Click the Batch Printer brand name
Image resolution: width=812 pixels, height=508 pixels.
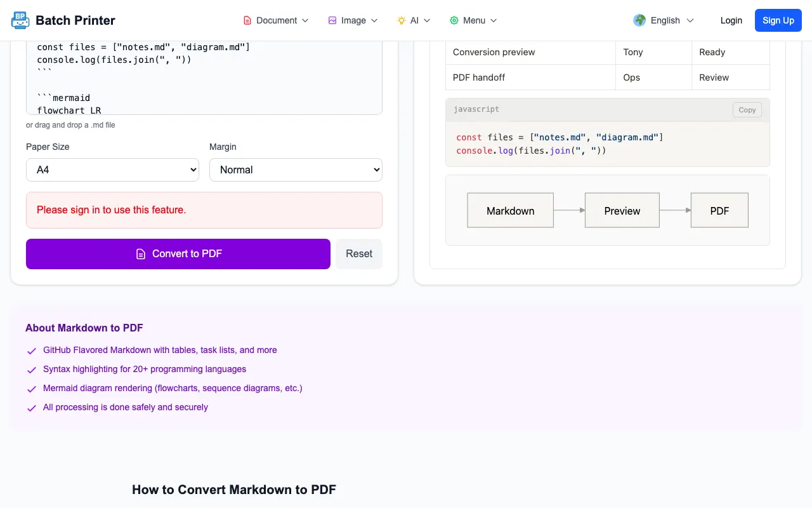[x=75, y=20]
